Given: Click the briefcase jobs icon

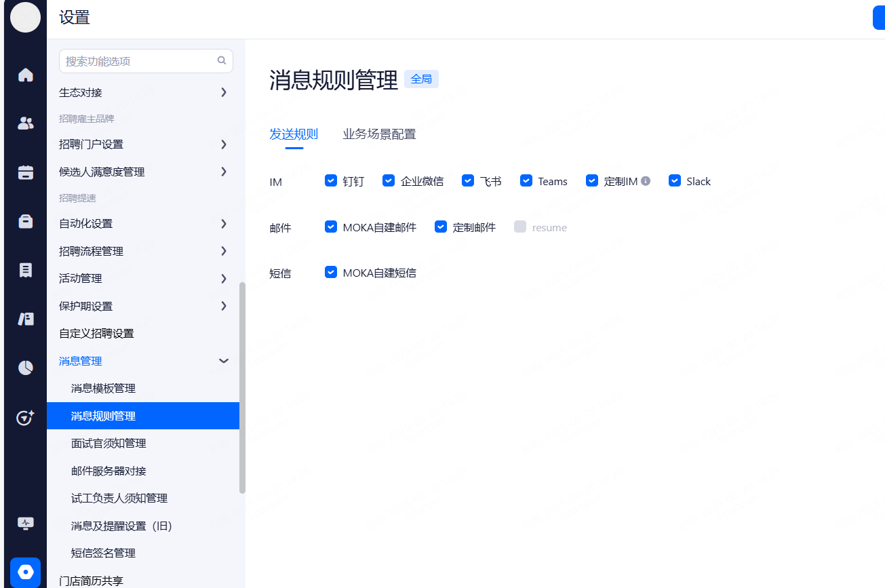Looking at the screenshot, I should coord(25,221).
